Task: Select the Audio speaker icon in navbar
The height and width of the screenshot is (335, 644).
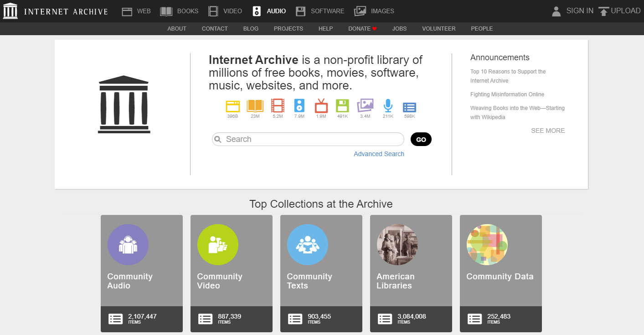Action: click(x=257, y=11)
